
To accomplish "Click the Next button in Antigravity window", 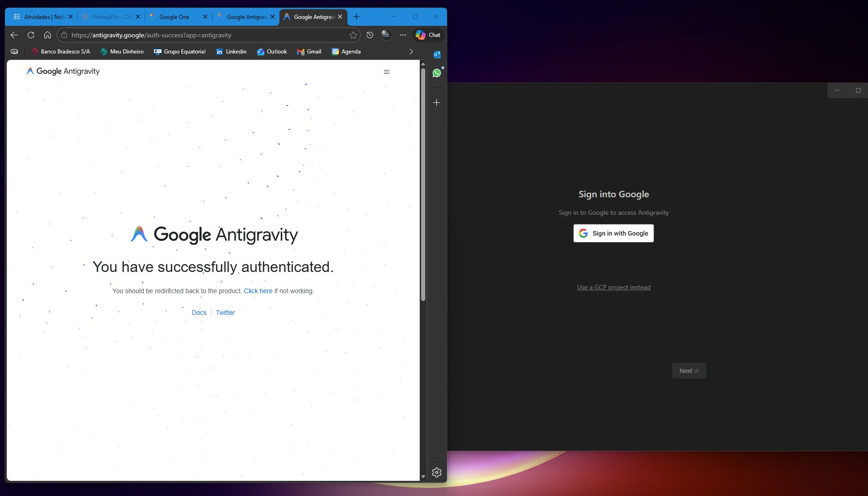I will click(x=689, y=371).
